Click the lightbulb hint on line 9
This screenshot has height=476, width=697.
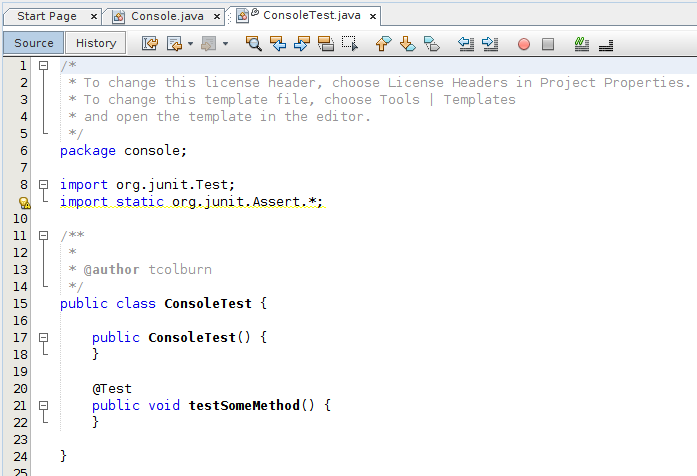tap(24, 202)
